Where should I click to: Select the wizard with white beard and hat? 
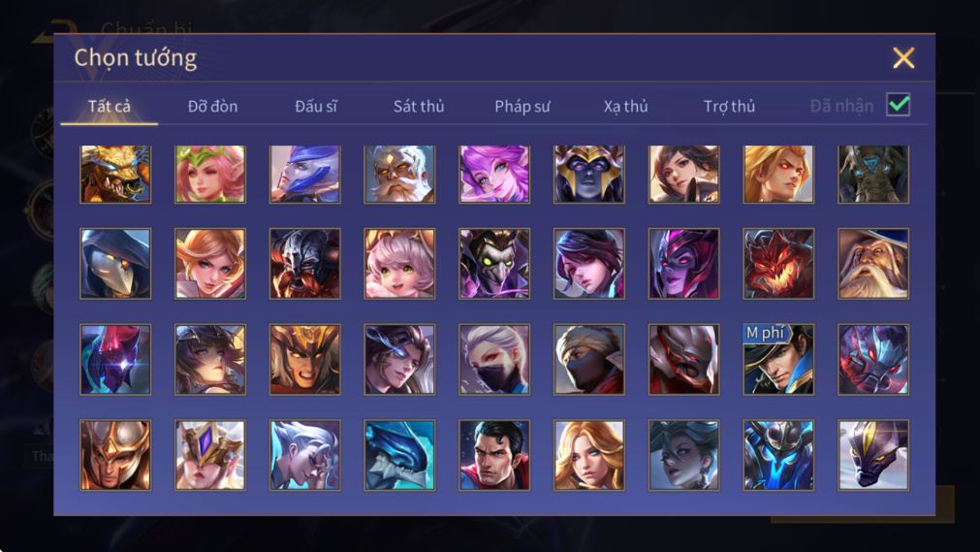click(x=873, y=264)
